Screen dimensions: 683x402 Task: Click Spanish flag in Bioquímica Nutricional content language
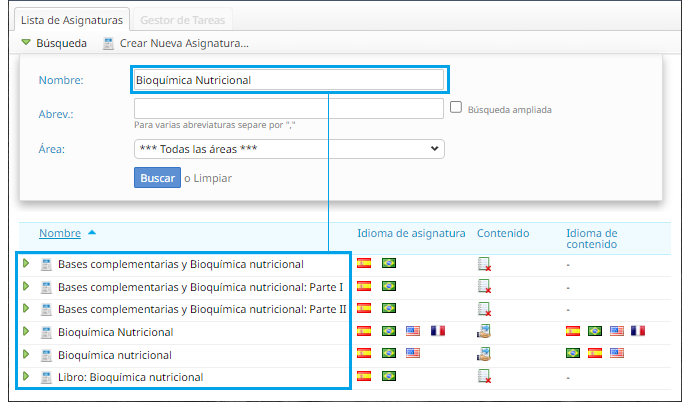tap(573, 331)
